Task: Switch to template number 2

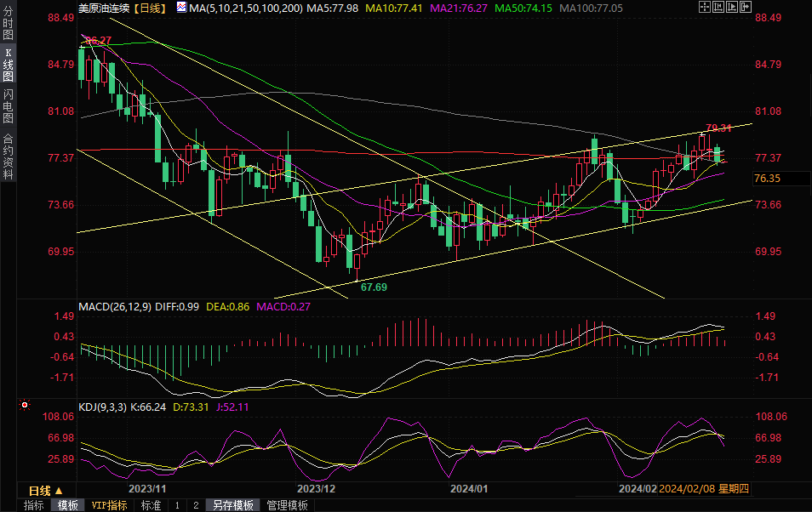Action: pos(196,505)
